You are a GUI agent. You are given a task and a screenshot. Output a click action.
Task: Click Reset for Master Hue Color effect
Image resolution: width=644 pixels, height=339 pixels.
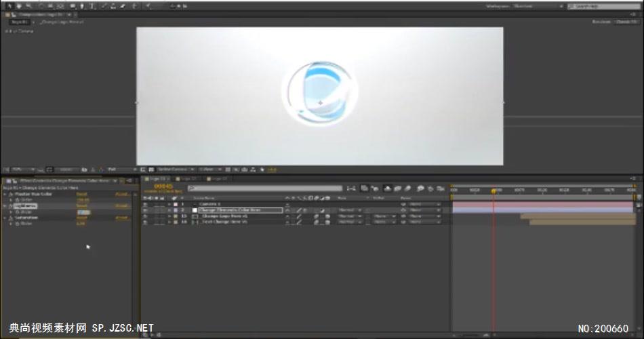click(82, 193)
